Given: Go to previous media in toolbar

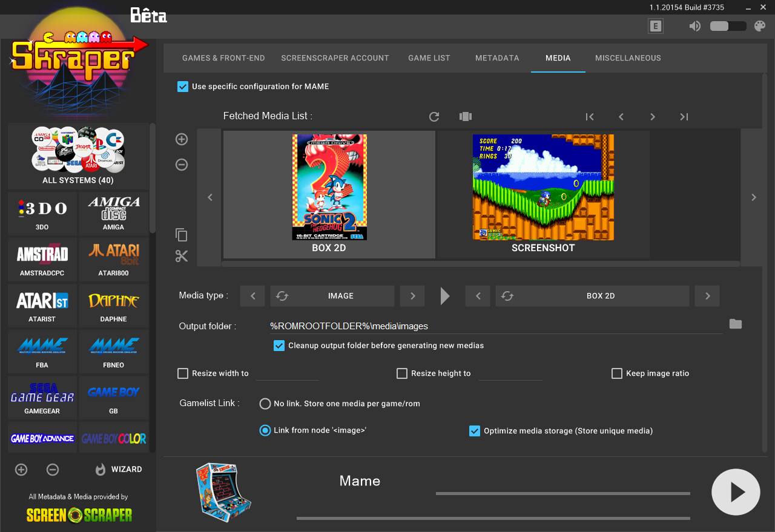Looking at the screenshot, I should (621, 117).
